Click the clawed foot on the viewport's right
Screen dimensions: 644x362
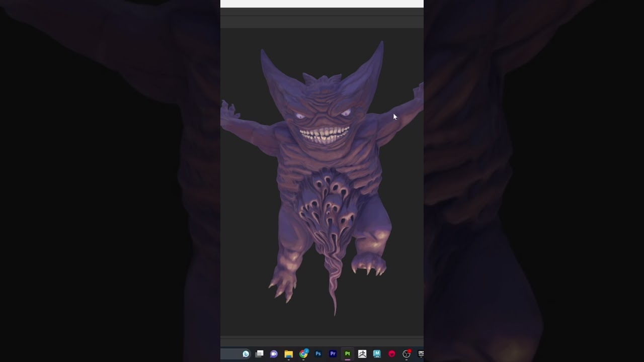[369, 265]
